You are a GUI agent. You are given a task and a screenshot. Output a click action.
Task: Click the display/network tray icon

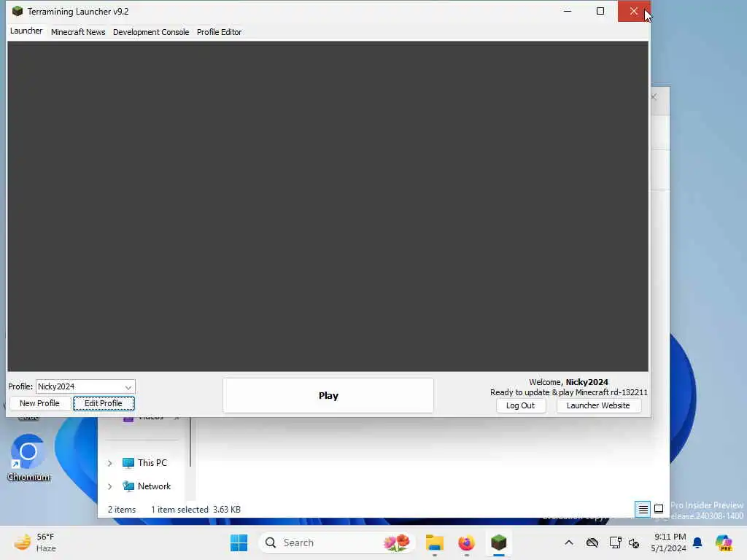(x=615, y=542)
